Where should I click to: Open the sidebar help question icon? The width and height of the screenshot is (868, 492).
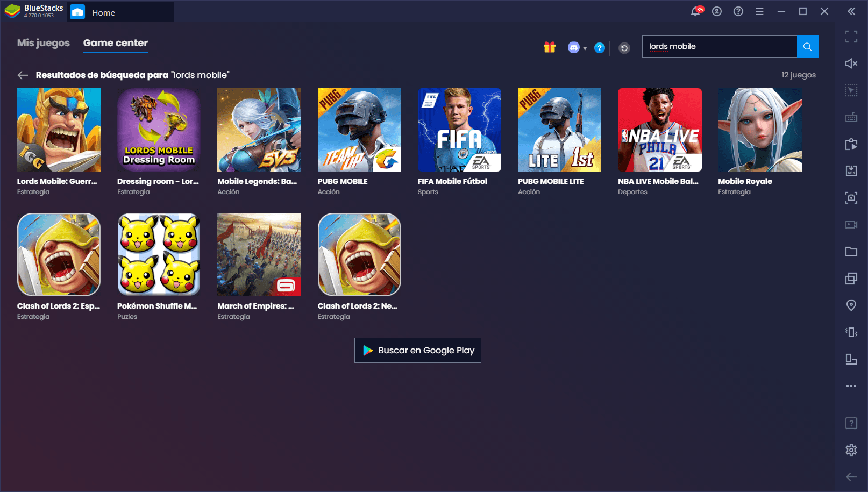pos(851,423)
